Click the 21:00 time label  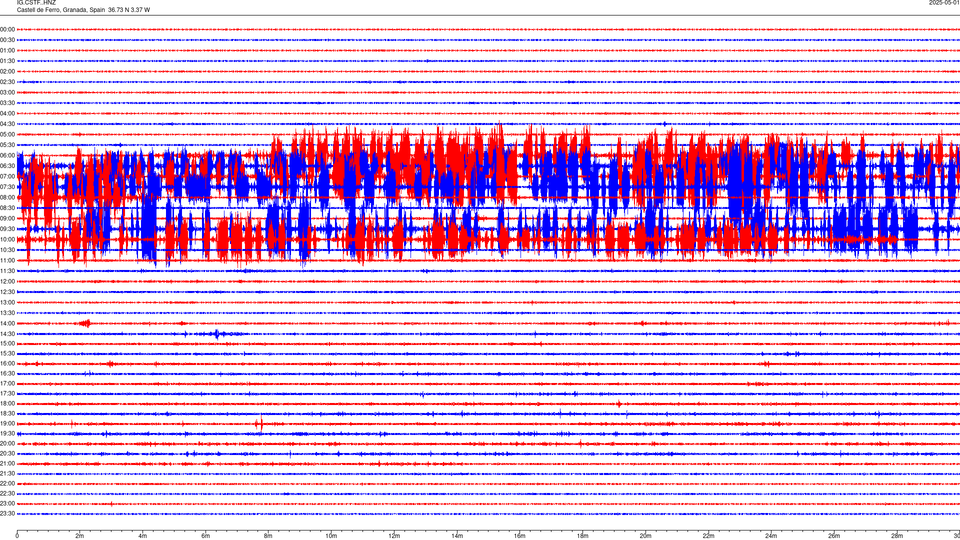[7, 463]
